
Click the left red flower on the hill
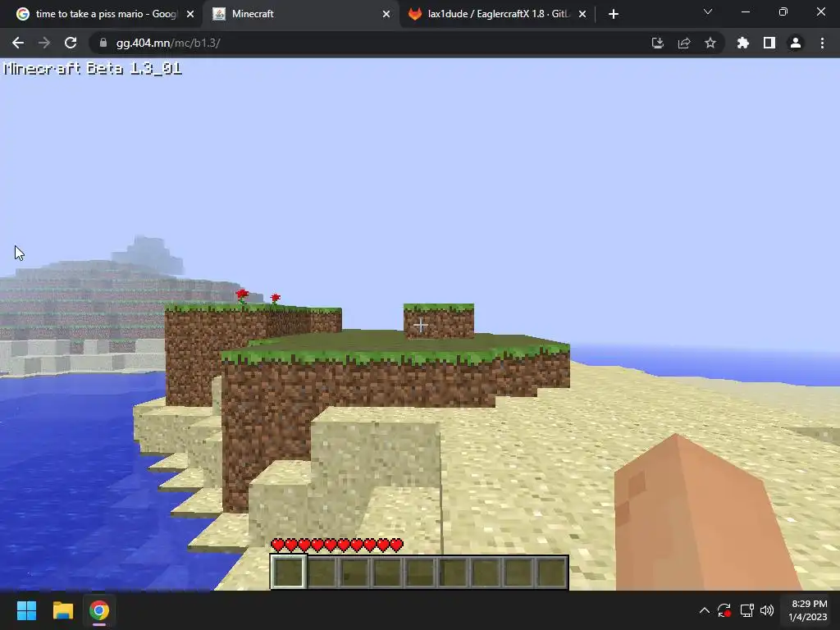tap(242, 297)
